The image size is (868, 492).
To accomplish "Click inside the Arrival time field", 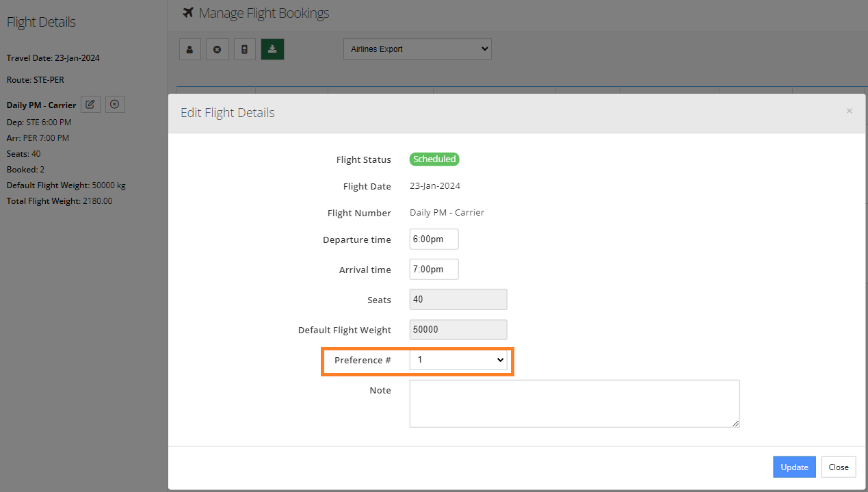I will point(434,269).
